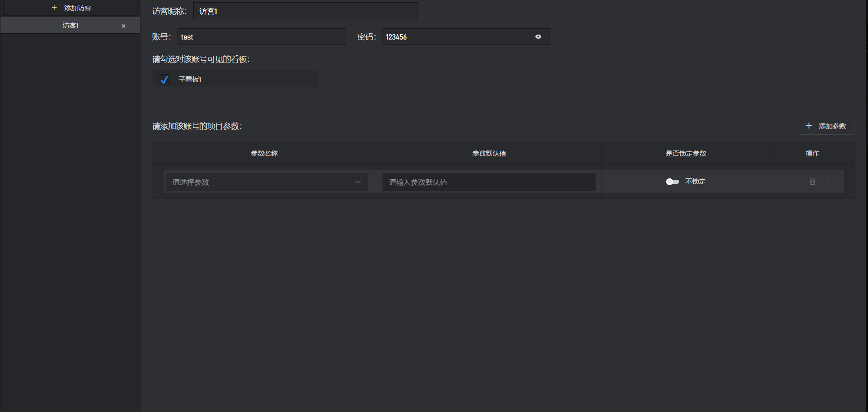Close the 访客1 tab with the x
The height and width of the screenshot is (412, 868).
pyautogui.click(x=124, y=26)
